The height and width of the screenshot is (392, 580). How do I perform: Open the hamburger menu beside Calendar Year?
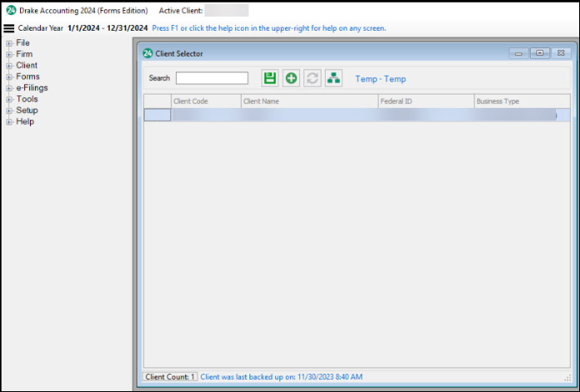[x=9, y=28]
